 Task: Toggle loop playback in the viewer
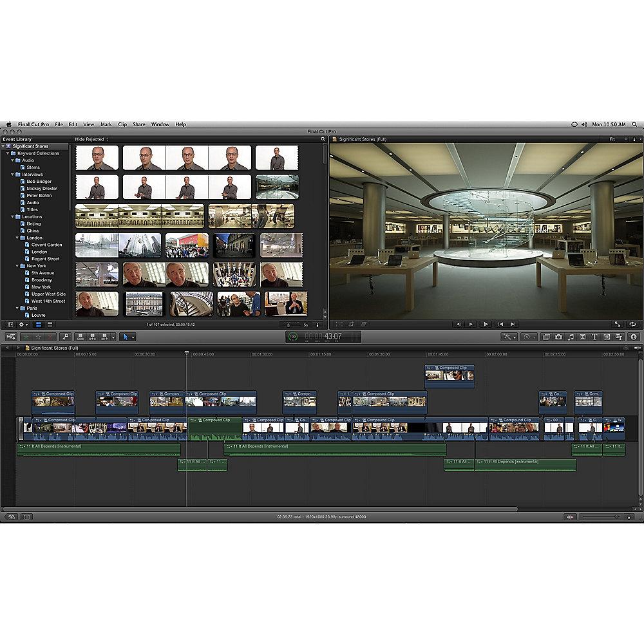[x=632, y=324]
